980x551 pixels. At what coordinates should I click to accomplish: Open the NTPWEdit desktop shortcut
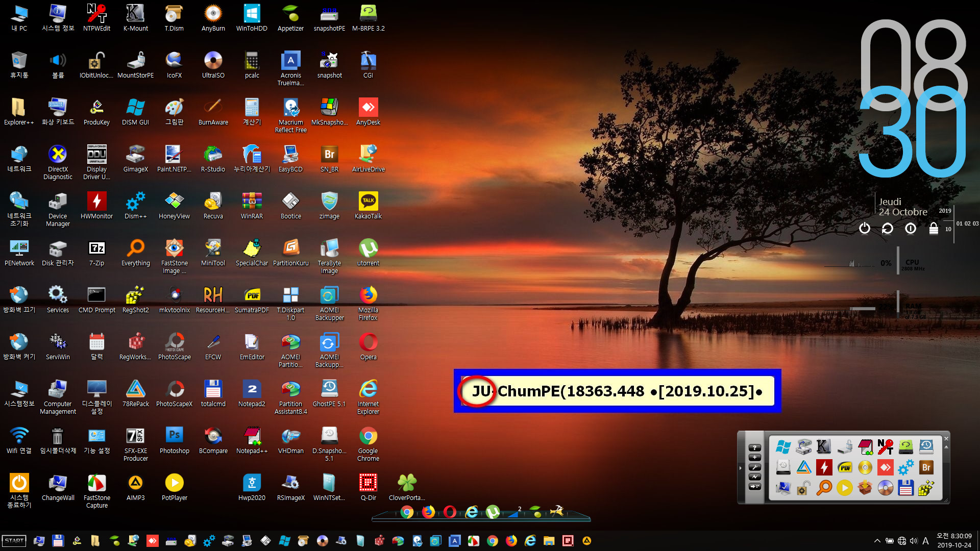pos(96,18)
